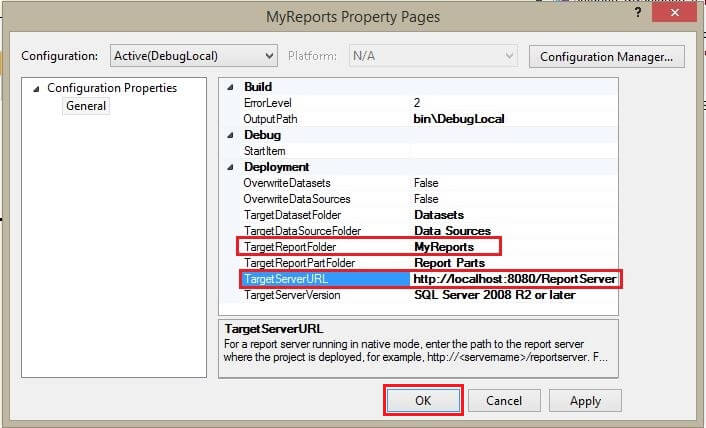
Task: Select the OutputPath property name
Action: point(270,119)
